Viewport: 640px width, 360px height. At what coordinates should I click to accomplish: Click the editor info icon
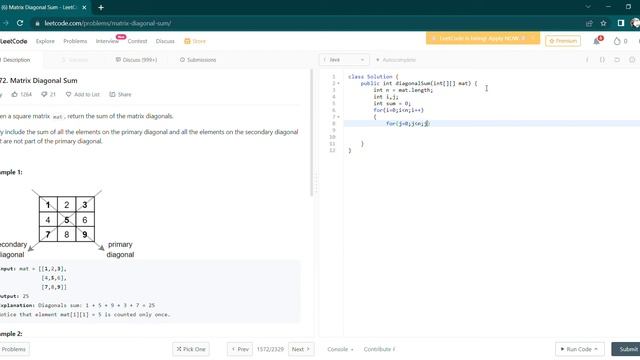coord(587,60)
